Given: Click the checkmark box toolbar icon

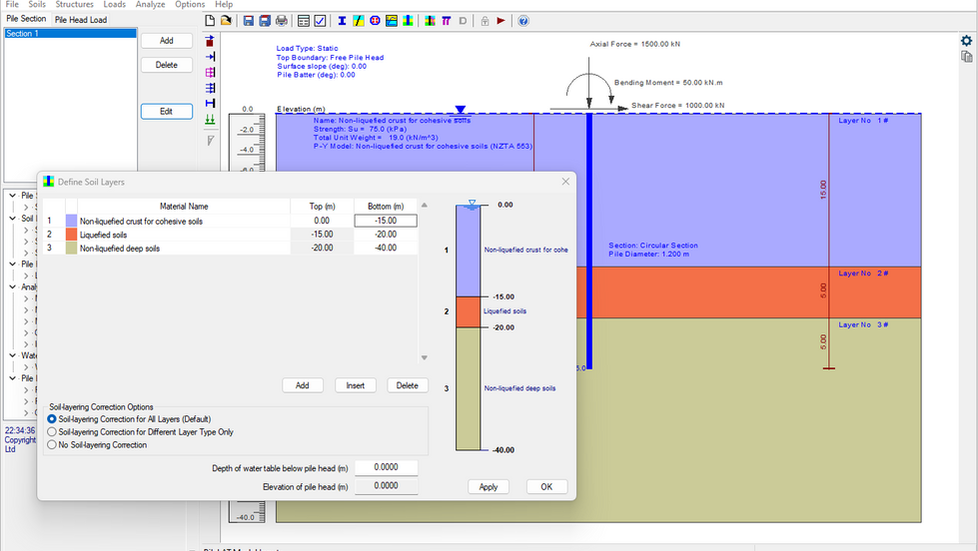Looking at the screenshot, I should (x=320, y=21).
